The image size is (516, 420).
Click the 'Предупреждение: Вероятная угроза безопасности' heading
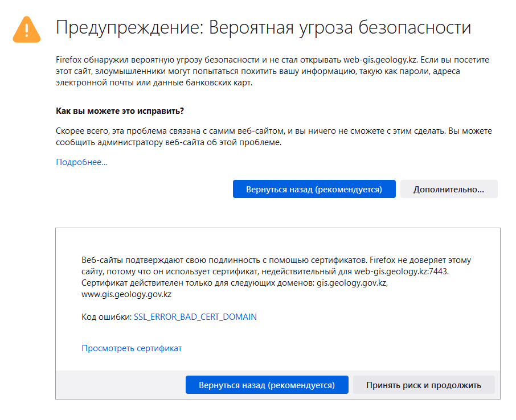pos(263,27)
